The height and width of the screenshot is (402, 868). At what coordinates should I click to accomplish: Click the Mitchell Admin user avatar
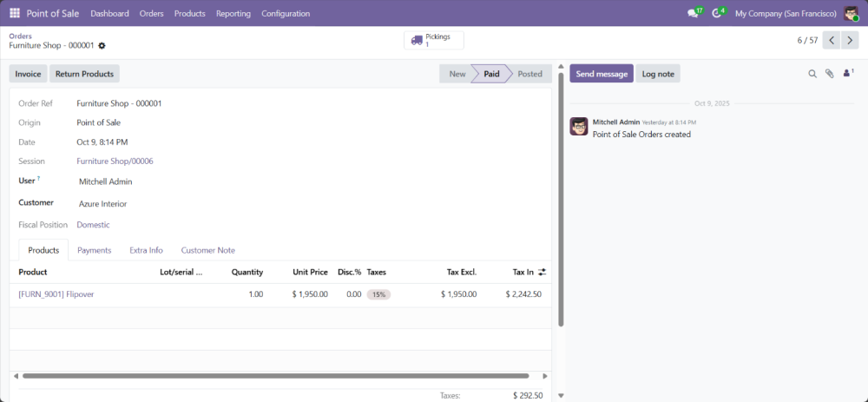point(851,13)
